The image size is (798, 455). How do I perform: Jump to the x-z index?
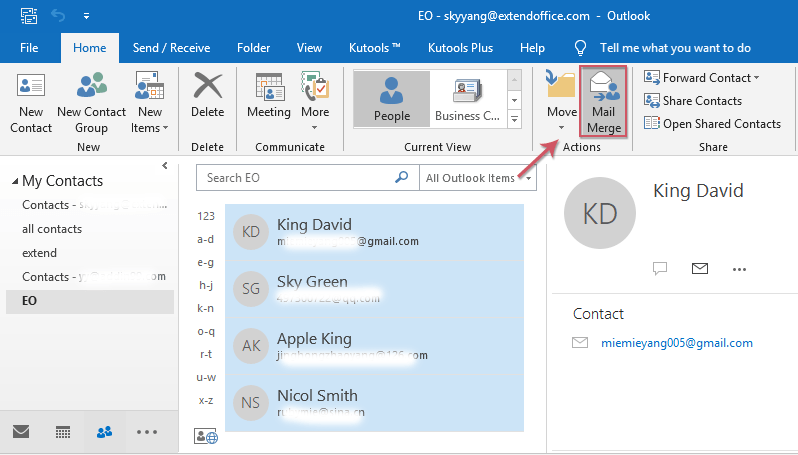pos(206,401)
